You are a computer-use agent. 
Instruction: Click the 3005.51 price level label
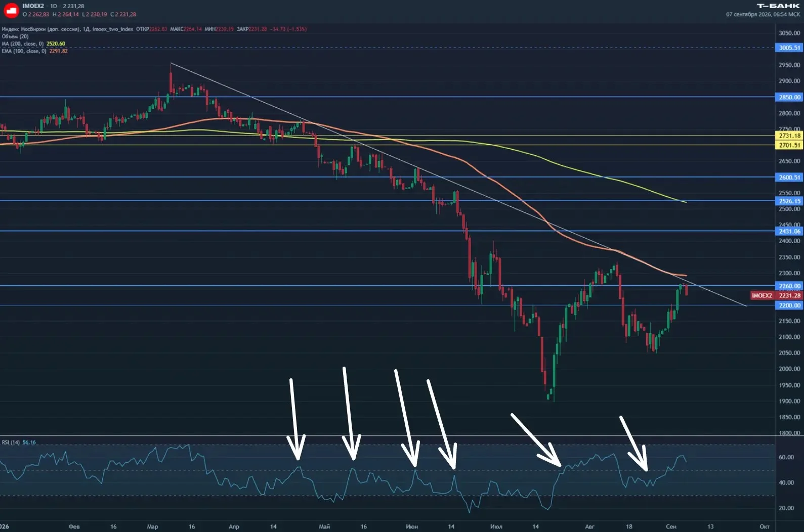tap(789, 48)
